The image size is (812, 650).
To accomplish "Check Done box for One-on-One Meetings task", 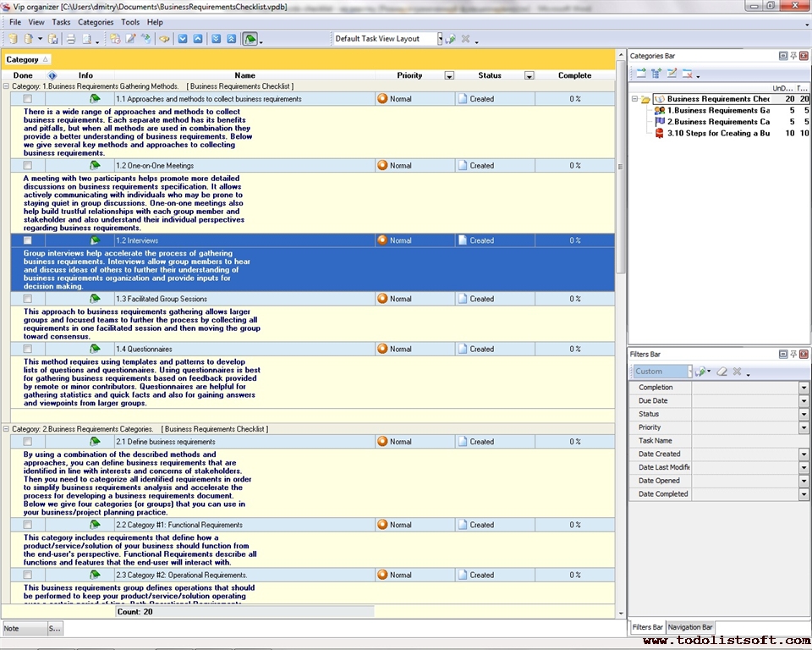I will pyautogui.click(x=28, y=166).
